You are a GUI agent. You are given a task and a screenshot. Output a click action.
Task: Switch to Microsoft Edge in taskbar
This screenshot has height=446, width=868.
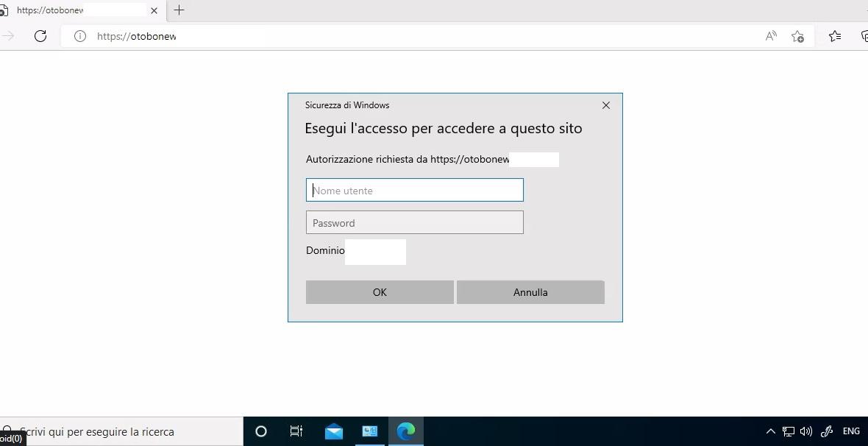coord(406,431)
